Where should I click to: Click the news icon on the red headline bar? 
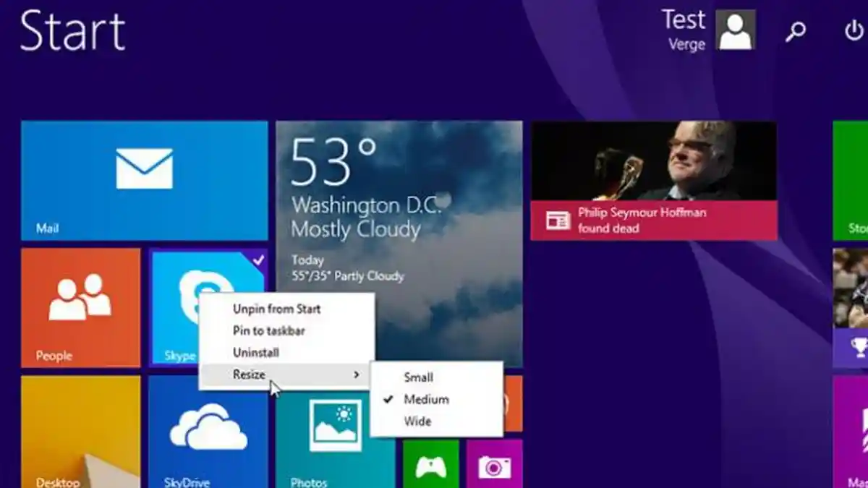558,221
